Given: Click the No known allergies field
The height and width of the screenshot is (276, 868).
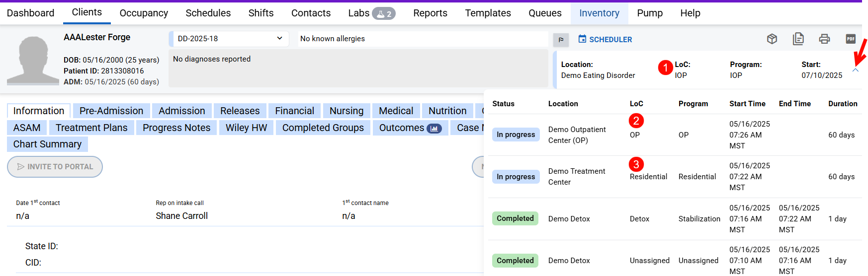Looking at the screenshot, I should point(423,39).
